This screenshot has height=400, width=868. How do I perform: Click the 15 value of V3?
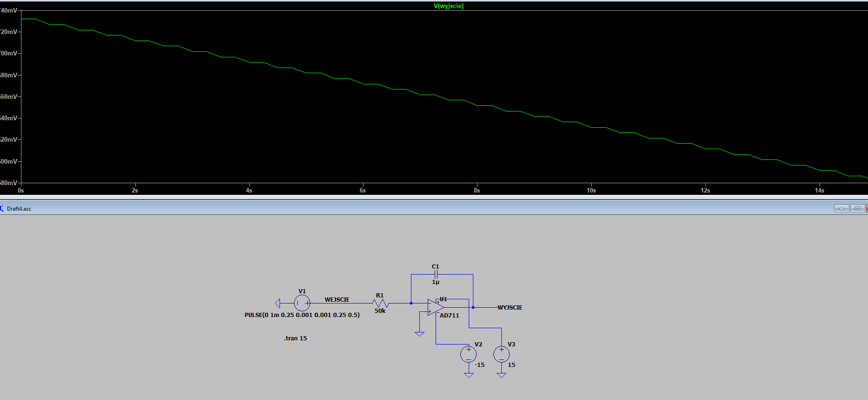pos(512,365)
